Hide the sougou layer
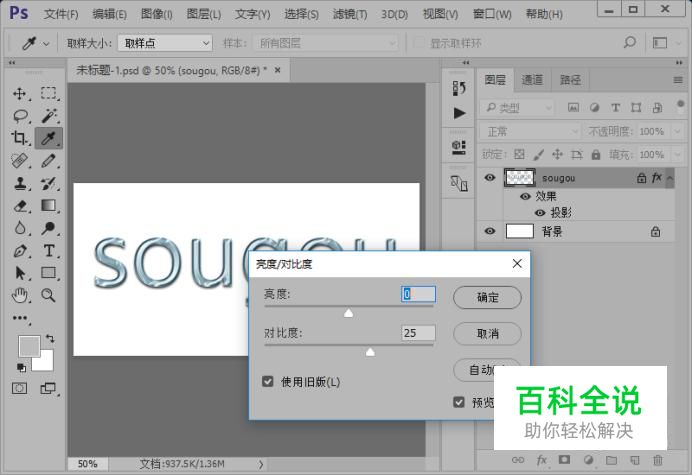The image size is (692, 475). 489,177
